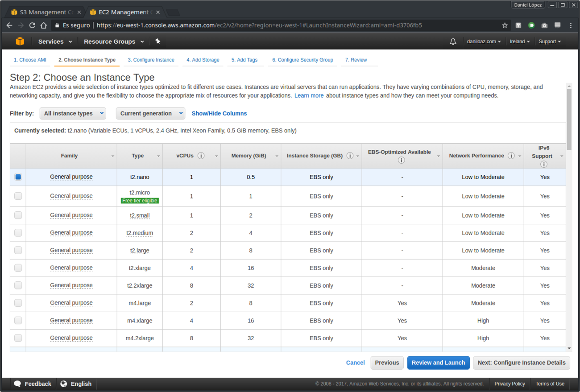Open the Current generation dropdown
Image resolution: width=580 pixels, height=392 pixels.
[150, 113]
